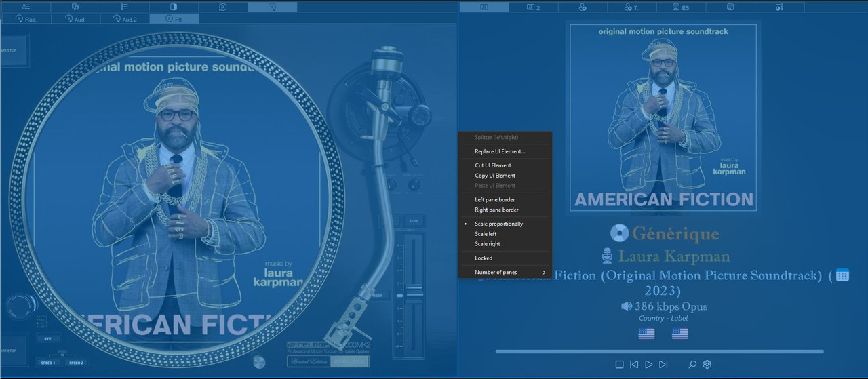
Task: Click the SPEED 1 turntable button
Action: pos(48,363)
